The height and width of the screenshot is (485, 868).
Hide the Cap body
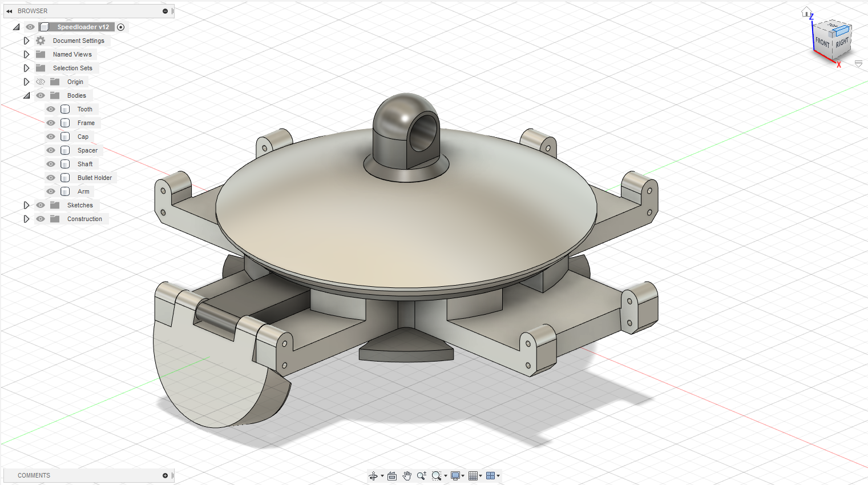[x=51, y=137]
